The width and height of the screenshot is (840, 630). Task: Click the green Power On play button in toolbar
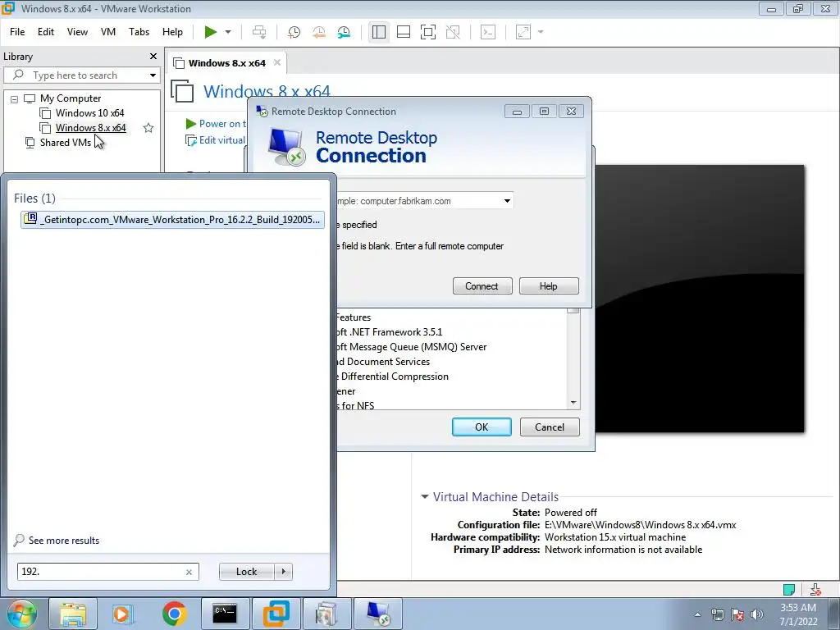point(211,32)
